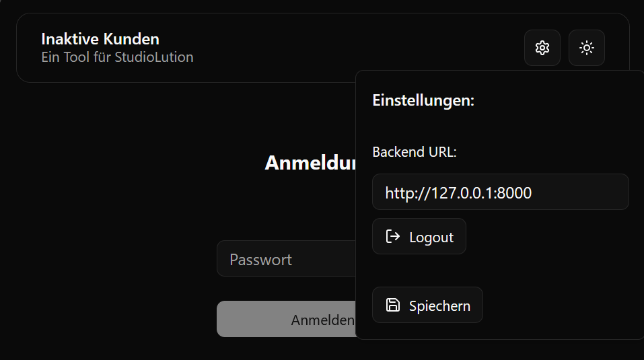Viewport: 644px width, 360px height.
Task: Focus the Backend URL input field
Action: click(500, 192)
